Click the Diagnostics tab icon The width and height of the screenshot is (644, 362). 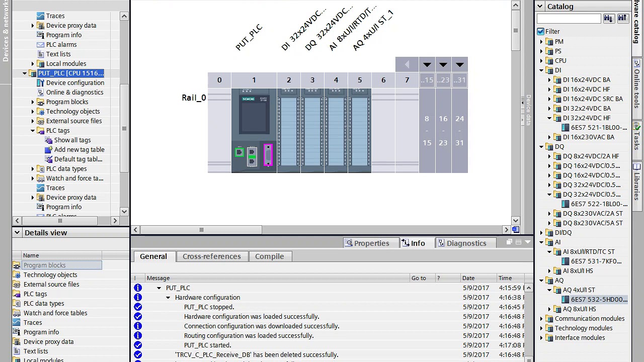click(x=441, y=243)
